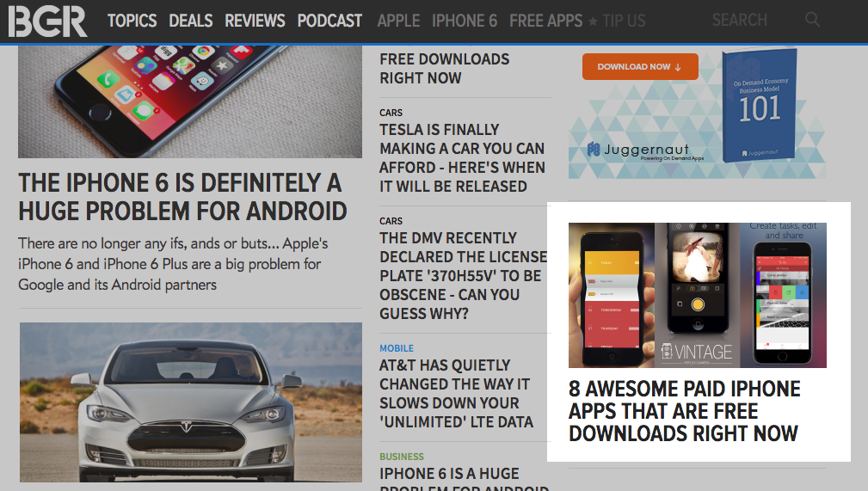Open the iPhone photo thumbnail
This screenshot has width=868, height=491.
point(190,101)
